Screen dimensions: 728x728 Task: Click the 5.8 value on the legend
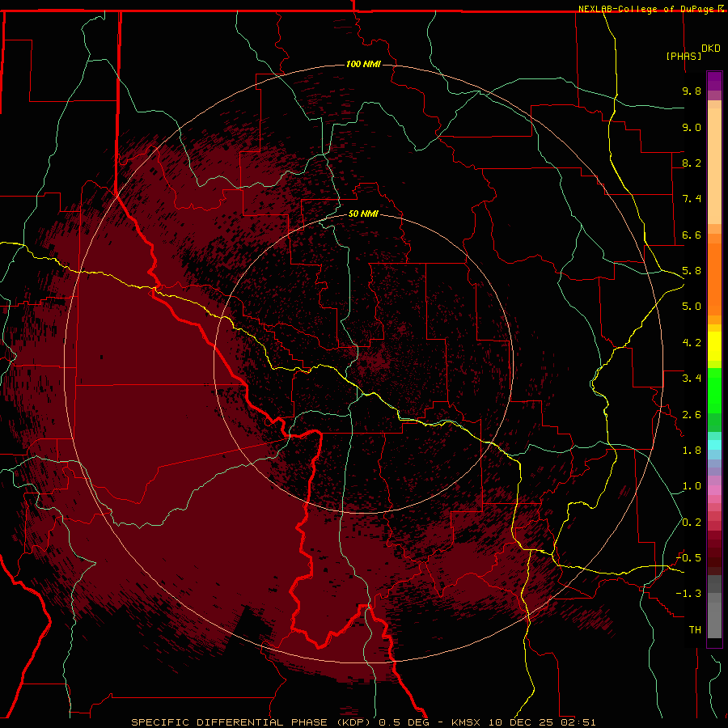(x=692, y=271)
